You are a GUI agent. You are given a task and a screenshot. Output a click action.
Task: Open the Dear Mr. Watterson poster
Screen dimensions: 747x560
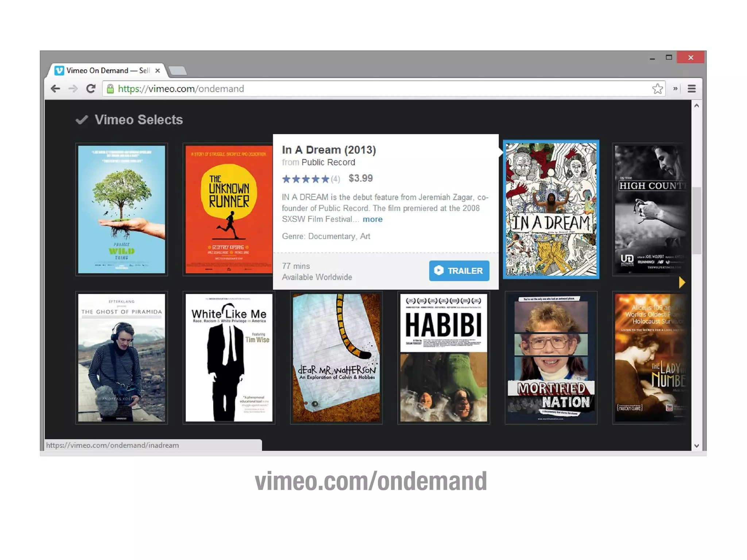[x=336, y=358]
